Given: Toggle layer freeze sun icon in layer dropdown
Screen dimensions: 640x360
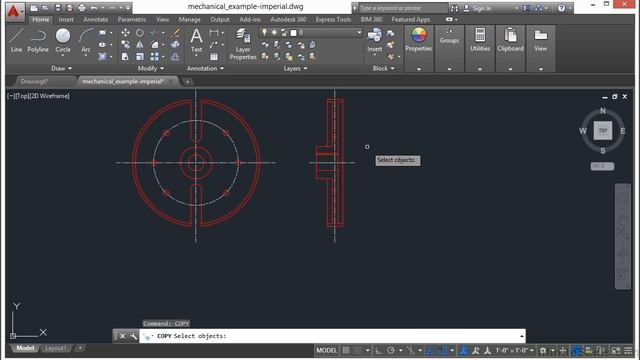Looking at the screenshot, I should click(x=274, y=32).
